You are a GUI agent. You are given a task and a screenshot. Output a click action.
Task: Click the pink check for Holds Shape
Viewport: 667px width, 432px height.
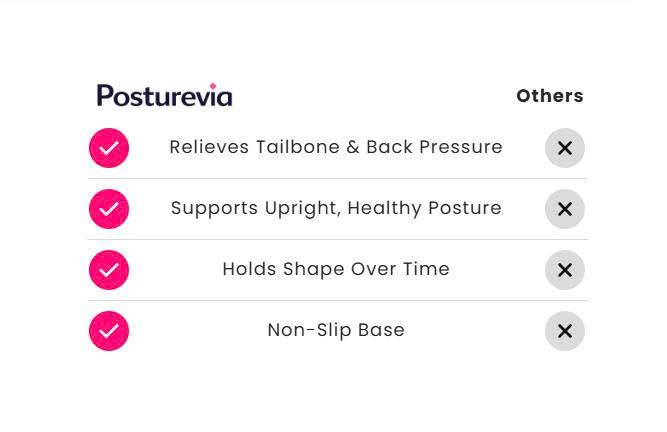tap(109, 270)
